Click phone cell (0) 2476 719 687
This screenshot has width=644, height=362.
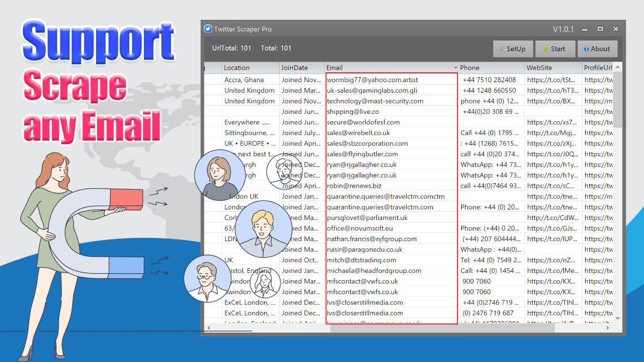coord(491,313)
